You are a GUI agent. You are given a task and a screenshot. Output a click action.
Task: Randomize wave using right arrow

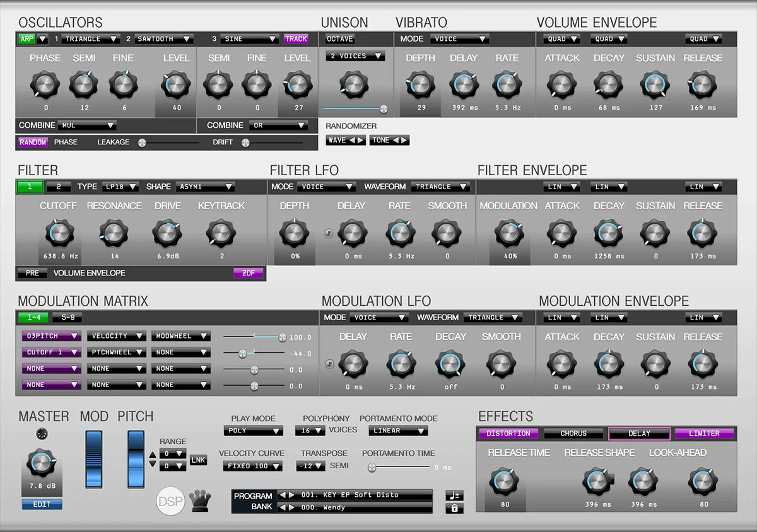pyautogui.click(x=360, y=140)
